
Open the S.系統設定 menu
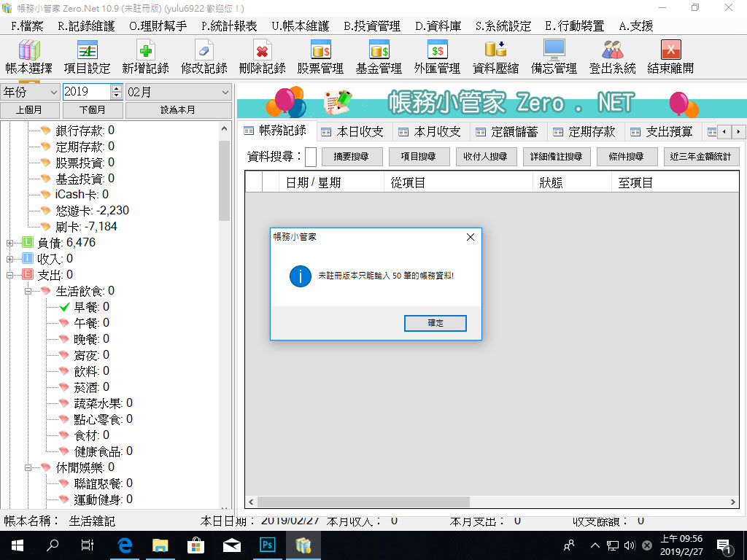coord(503,26)
